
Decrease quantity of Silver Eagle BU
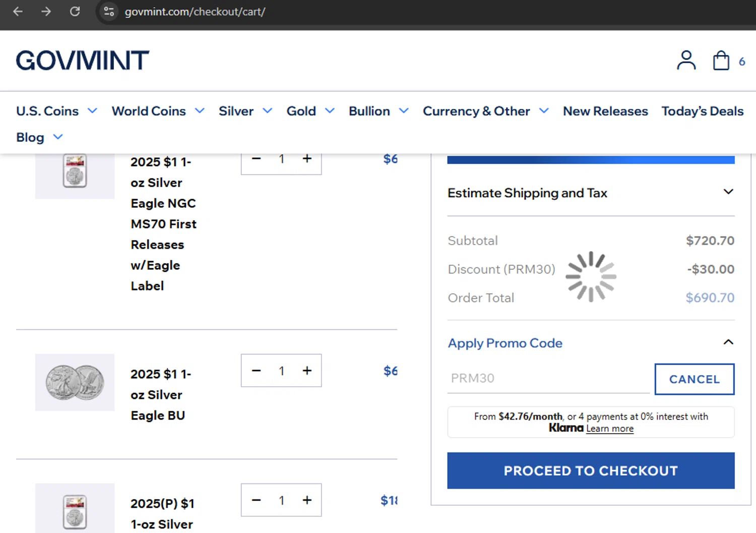(256, 371)
